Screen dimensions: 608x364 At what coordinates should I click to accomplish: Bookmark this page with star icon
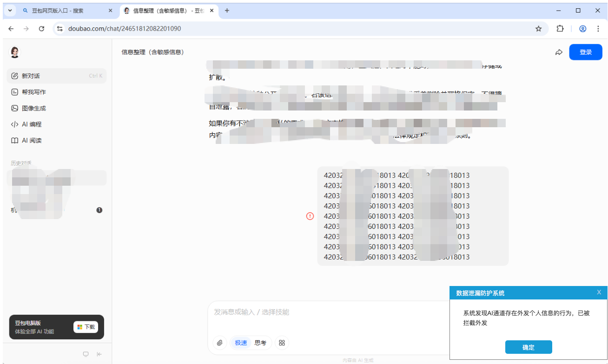point(539,28)
